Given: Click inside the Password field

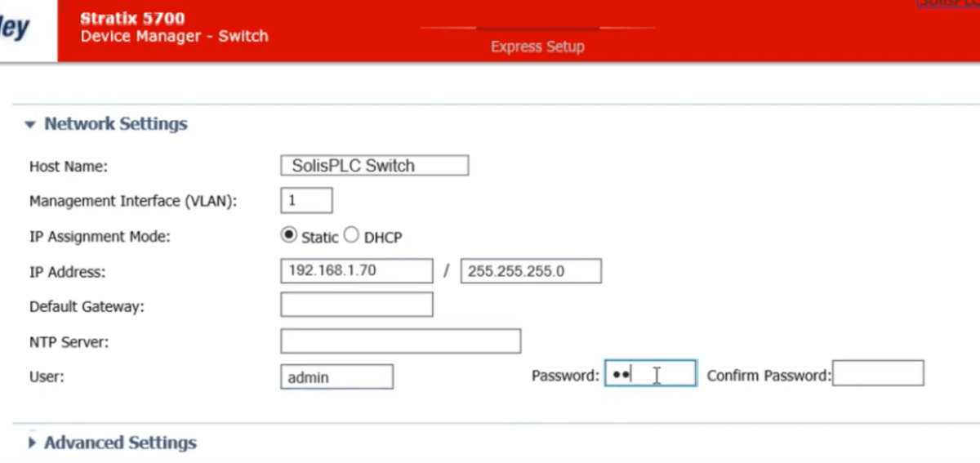Looking at the screenshot, I should tap(650, 373).
